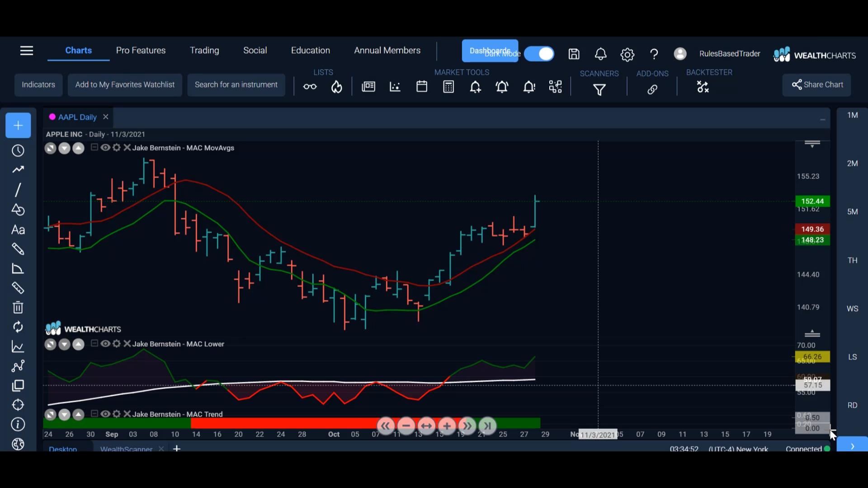Open the Annual Members menu

pos(387,51)
